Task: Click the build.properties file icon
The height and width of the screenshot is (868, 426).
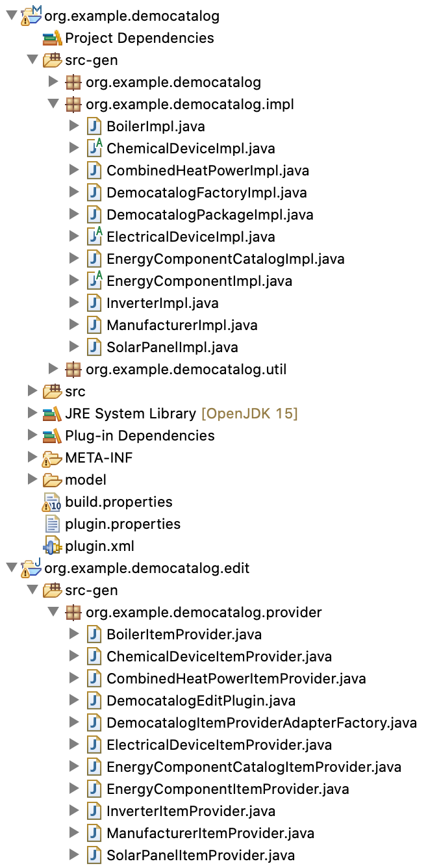Action: click(52, 502)
